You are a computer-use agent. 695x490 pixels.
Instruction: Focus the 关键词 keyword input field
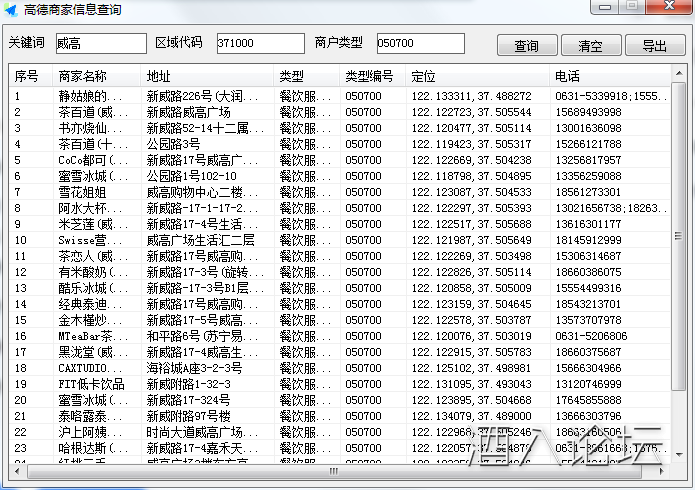100,44
